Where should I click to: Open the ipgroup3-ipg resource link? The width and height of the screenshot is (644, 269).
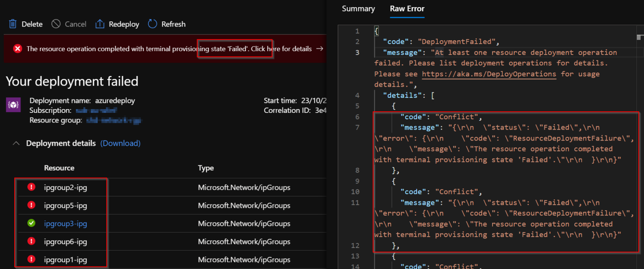[65, 224]
